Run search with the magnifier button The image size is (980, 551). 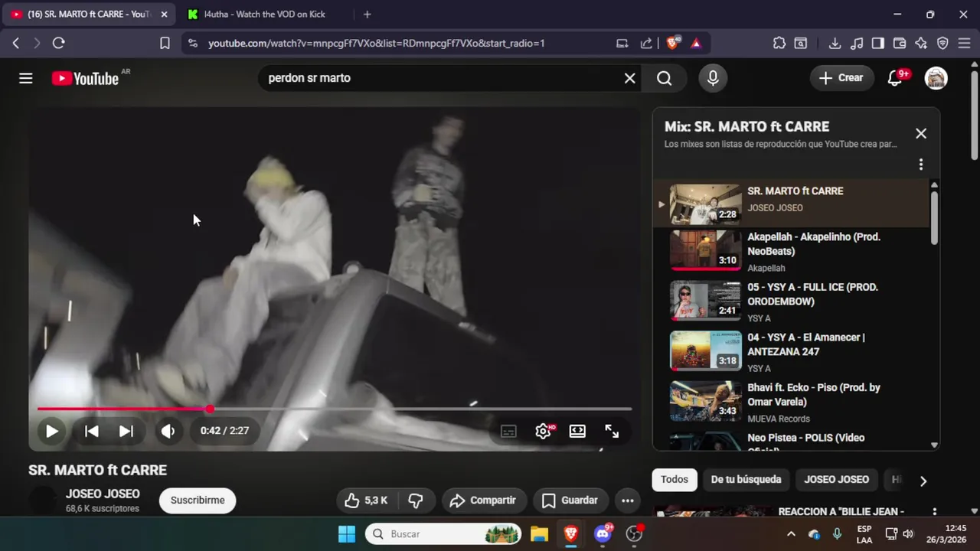pyautogui.click(x=664, y=78)
